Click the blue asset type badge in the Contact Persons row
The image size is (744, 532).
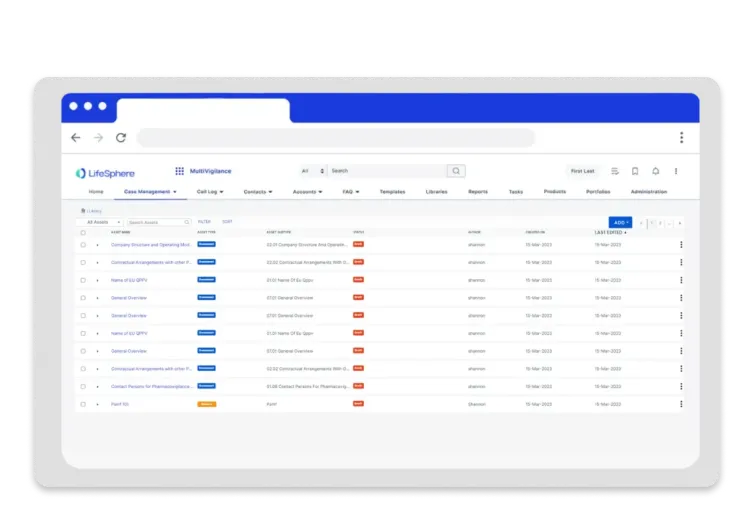pos(206,386)
